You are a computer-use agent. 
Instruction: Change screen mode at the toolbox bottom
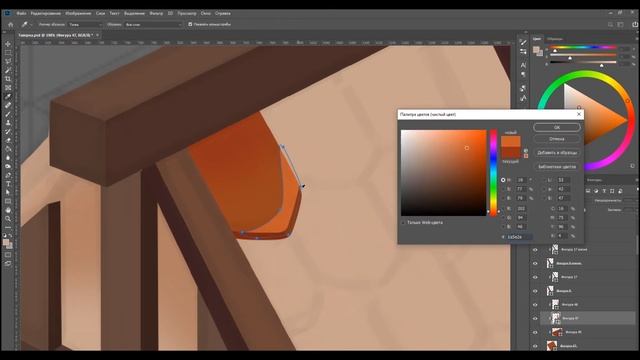8,264
